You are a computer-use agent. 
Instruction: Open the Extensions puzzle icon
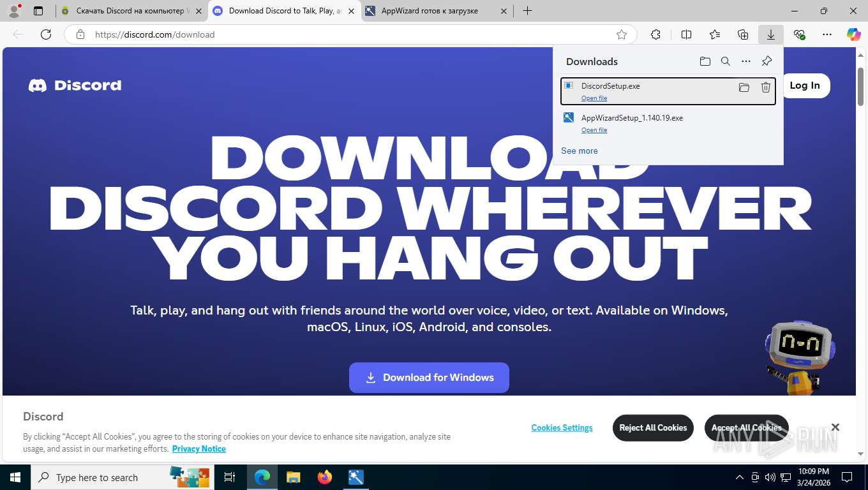(655, 34)
